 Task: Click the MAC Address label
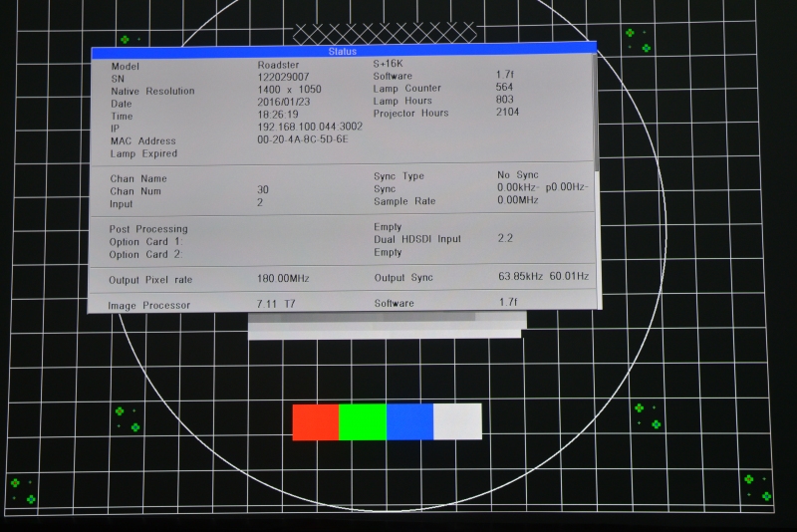[x=143, y=141]
